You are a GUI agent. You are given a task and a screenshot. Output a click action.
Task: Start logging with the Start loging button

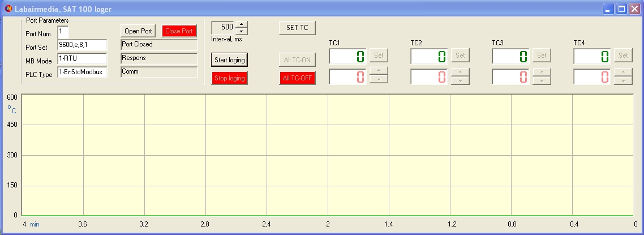229,59
